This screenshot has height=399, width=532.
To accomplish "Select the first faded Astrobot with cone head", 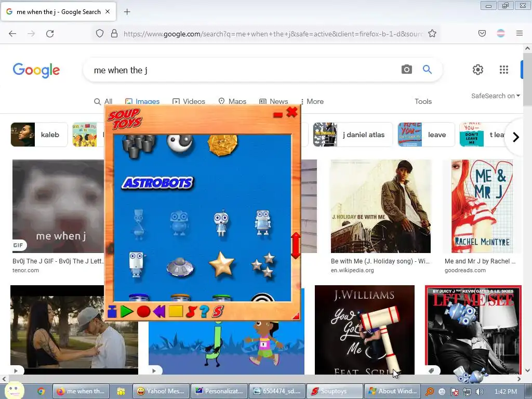I will tap(138, 224).
